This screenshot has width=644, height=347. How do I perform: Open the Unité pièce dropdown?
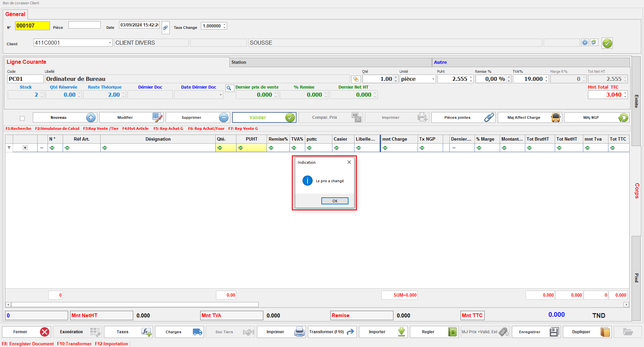433,79
